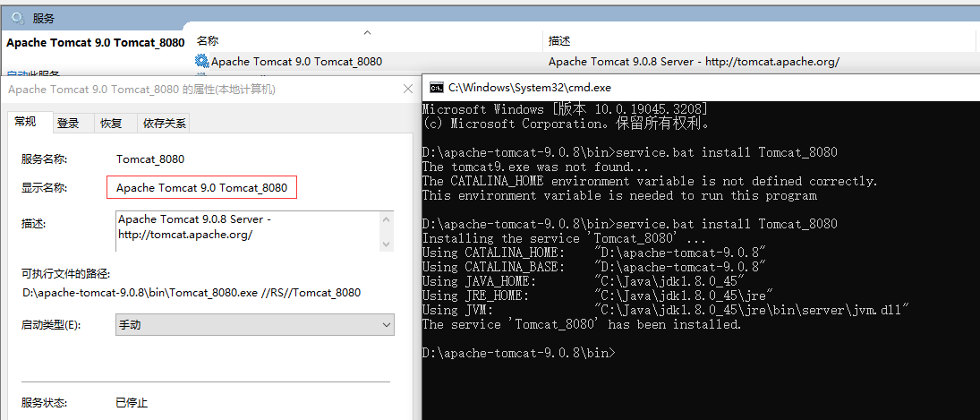Sort services by the 名称 column header

tap(208, 41)
